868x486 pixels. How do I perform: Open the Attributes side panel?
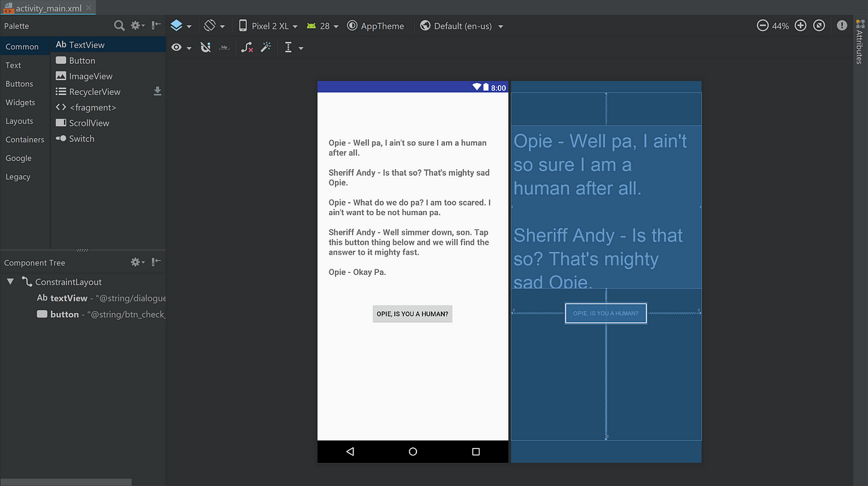point(861,42)
